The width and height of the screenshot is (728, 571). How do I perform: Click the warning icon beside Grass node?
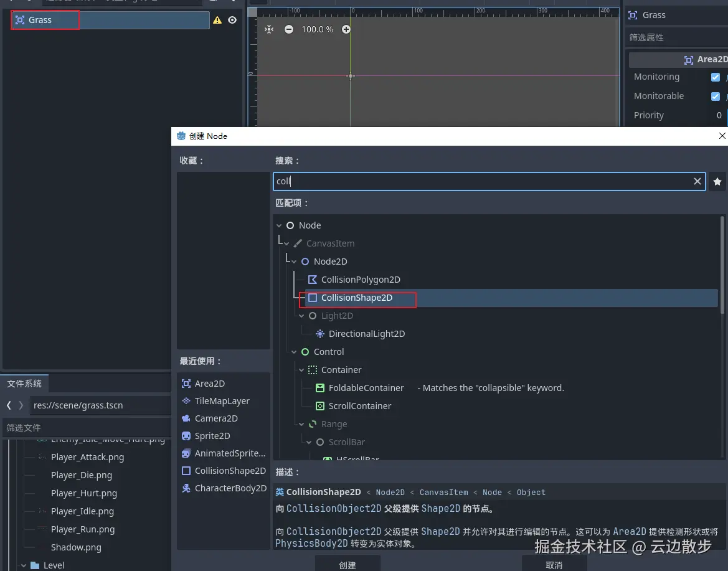pos(217,20)
